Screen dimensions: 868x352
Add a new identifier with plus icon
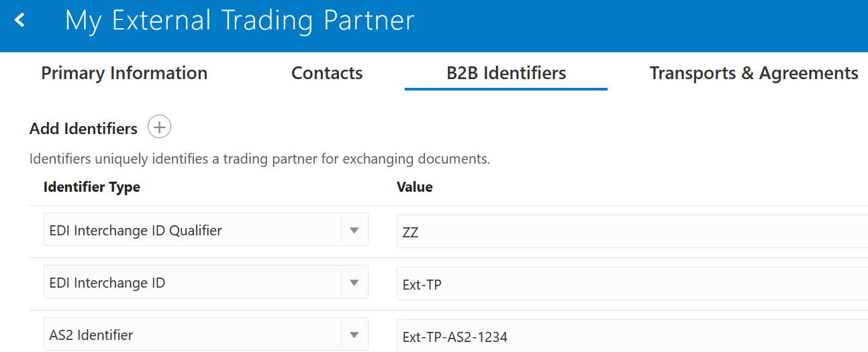click(x=159, y=127)
